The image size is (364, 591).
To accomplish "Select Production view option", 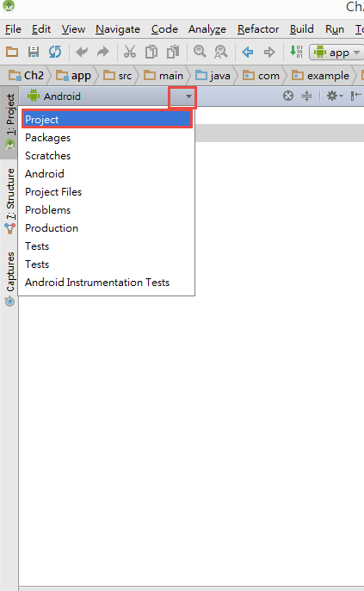I will [107, 228].
